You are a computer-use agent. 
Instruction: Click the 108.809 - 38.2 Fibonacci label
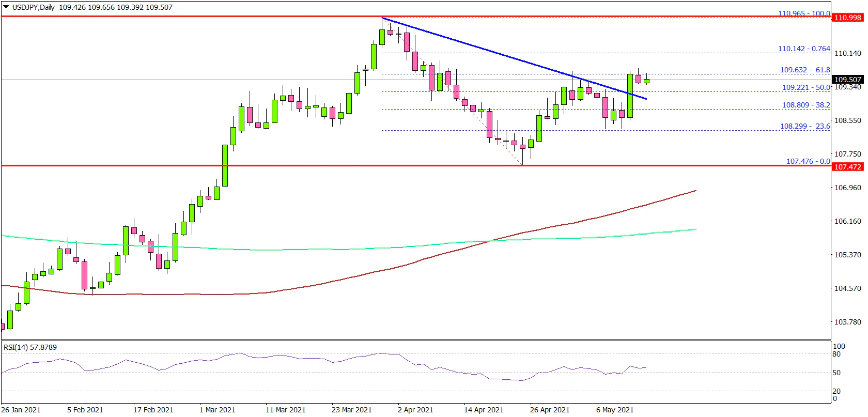tap(805, 105)
